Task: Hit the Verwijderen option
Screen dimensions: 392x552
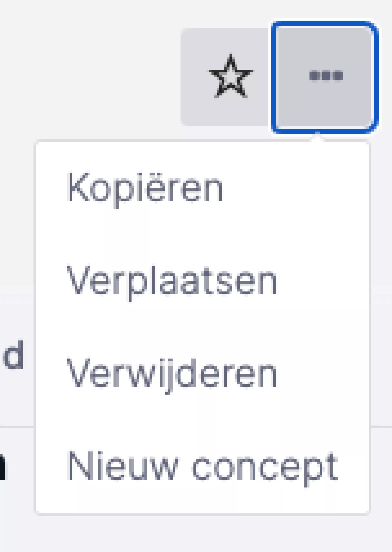Action: tap(172, 374)
